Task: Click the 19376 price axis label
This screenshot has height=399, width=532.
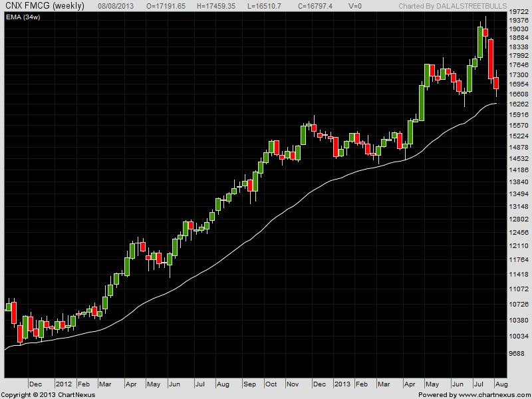Action: pyautogui.click(x=519, y=21)
